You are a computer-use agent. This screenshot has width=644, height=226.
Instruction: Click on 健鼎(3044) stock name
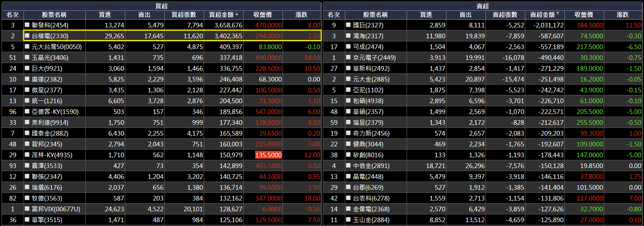pos(368,144)
